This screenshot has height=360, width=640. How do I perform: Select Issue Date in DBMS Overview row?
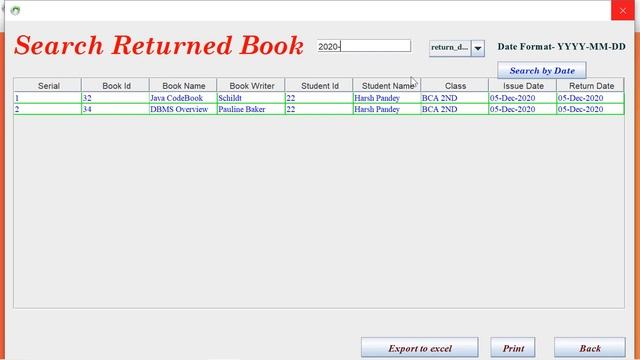tap(523, 109)
